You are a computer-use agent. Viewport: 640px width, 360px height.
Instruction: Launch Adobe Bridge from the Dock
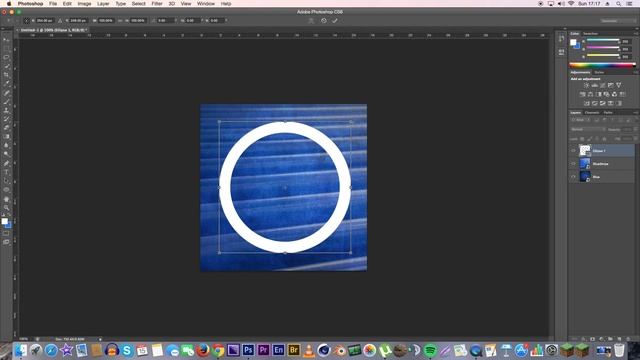[294, 350]
